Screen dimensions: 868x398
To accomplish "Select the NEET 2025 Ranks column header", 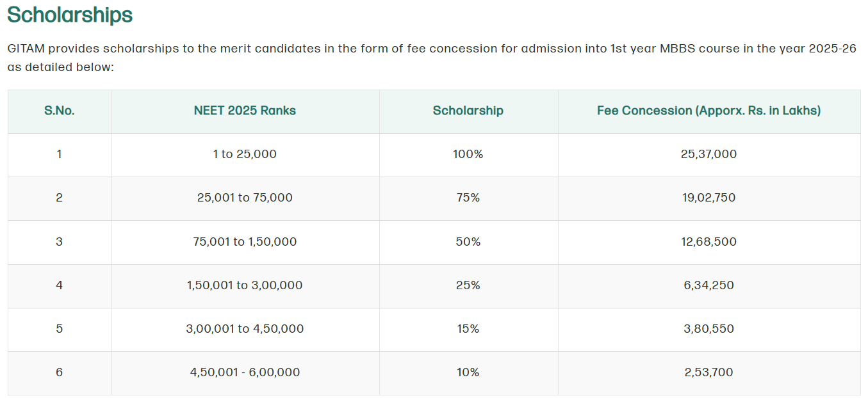I will click(245, 111).
